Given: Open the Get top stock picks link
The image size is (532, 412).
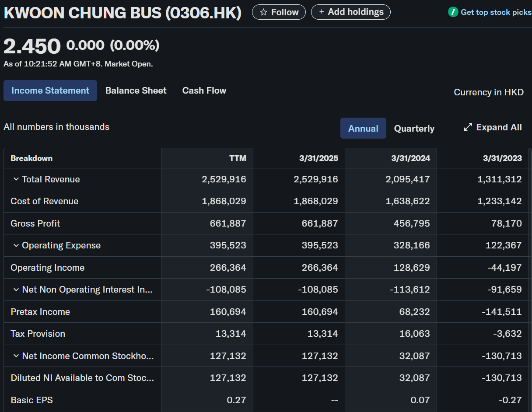Looking at the screenshot, I should coord(496,12).
